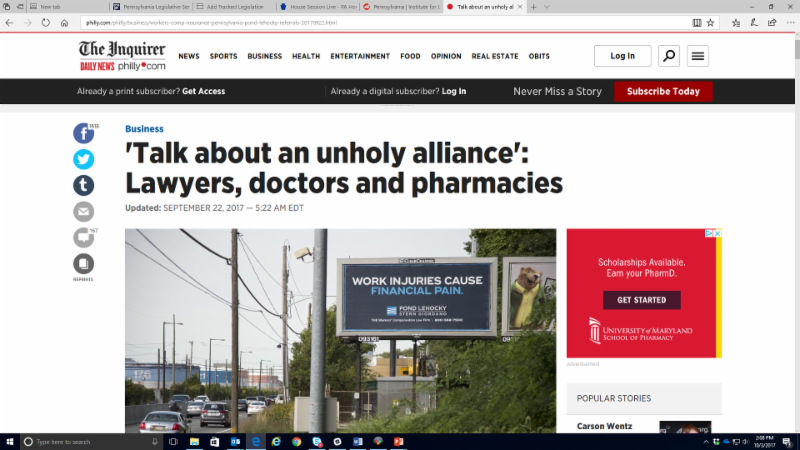Open site search magnifier icon
Viewport: 800px width, 450px height.
pyautogui.click(x=668, y=56)
